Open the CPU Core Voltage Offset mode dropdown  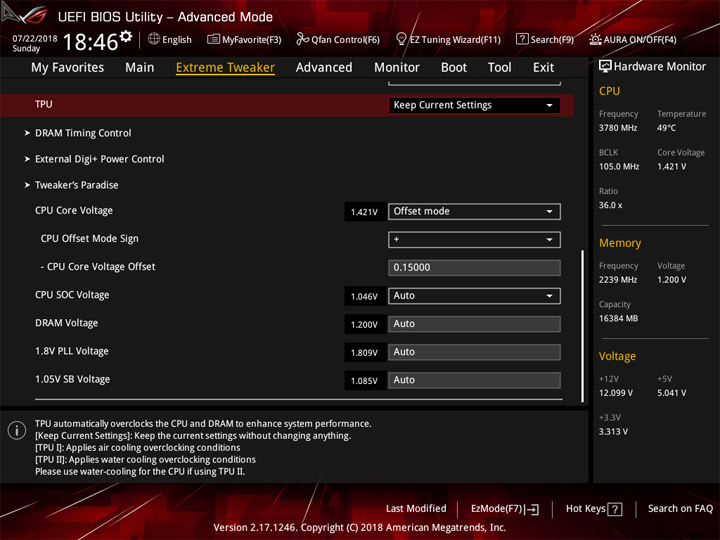474,212
